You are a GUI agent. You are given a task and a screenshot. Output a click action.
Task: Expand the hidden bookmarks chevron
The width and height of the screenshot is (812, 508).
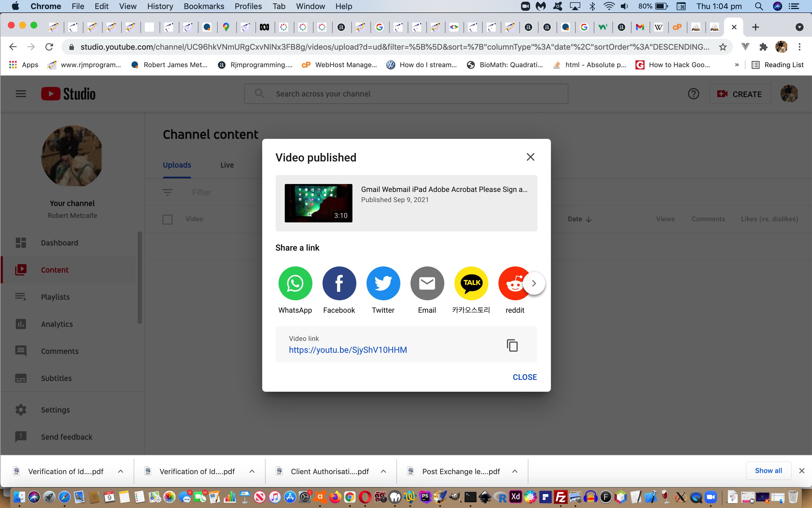pos(736,65)
